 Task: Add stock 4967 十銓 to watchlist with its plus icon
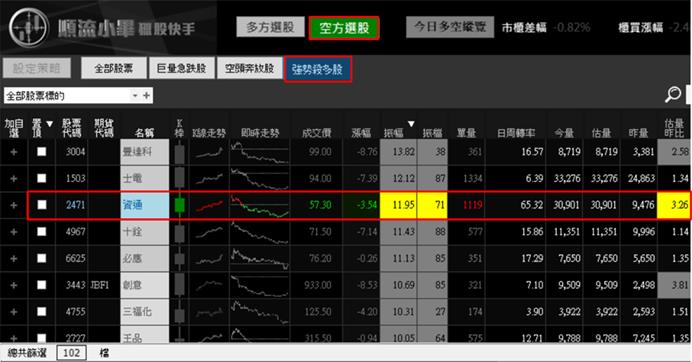(14, 232)
